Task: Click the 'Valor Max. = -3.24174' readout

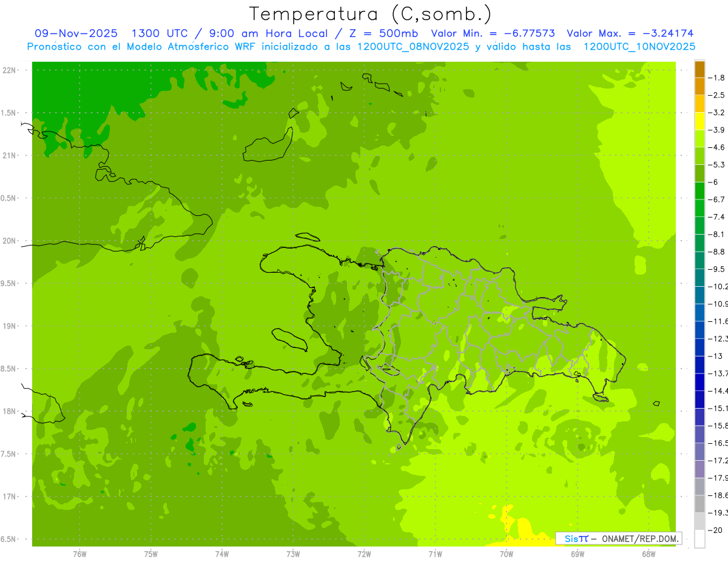Action: pyautogui.click(x=630, y=34)
